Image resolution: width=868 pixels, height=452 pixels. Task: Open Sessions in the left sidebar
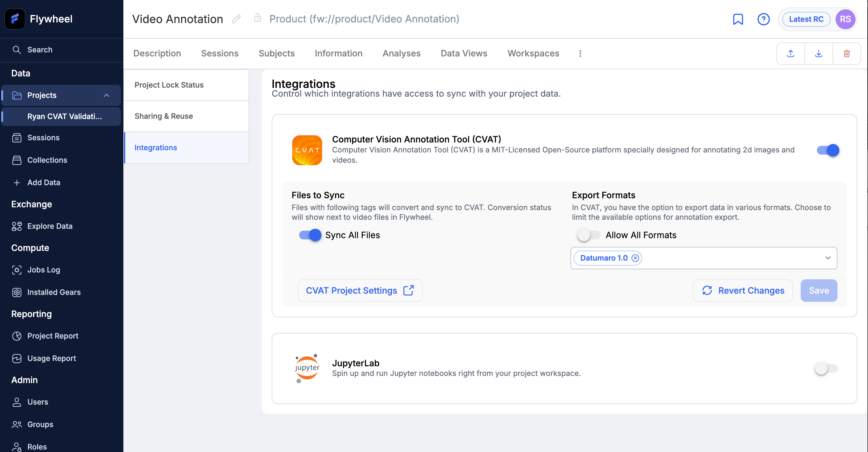point(43,137)
